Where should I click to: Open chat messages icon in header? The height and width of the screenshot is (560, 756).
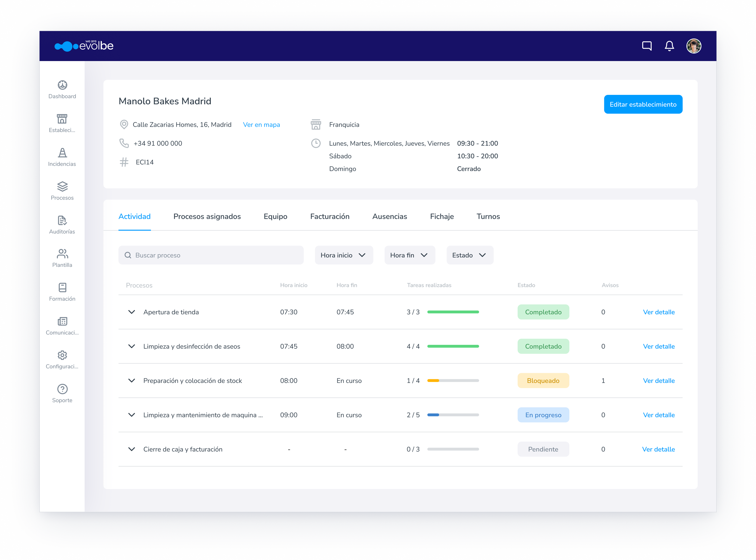point(647,46)
